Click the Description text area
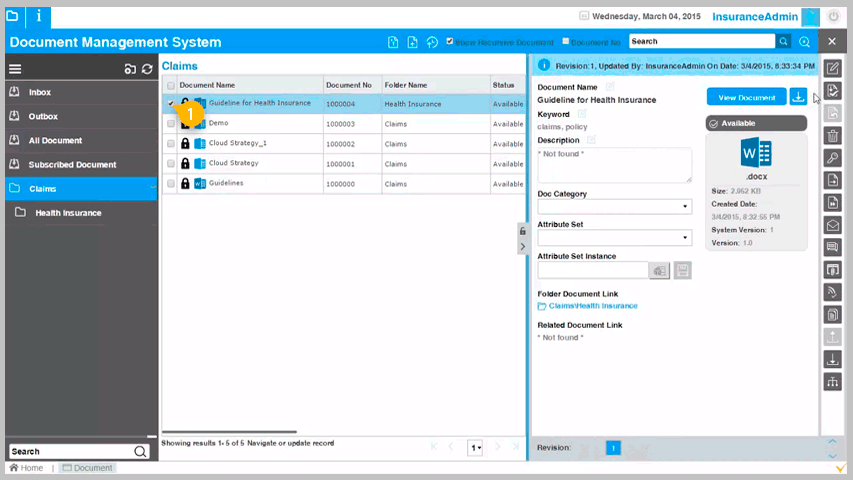Viewport: 853px width, 480px height. click(615, 165)
